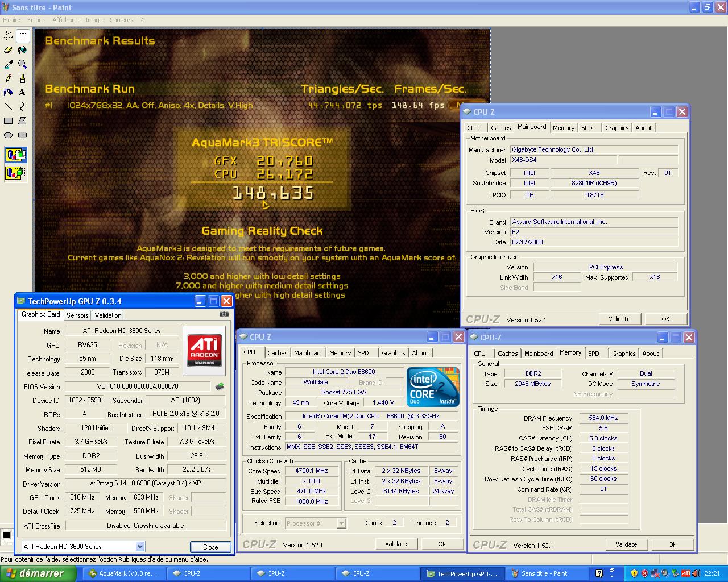The width and height of the screenshot is (728, 582).
Task: Click OK in the Mainboard CPU-Z window
Action: click(x=665, y=319)
